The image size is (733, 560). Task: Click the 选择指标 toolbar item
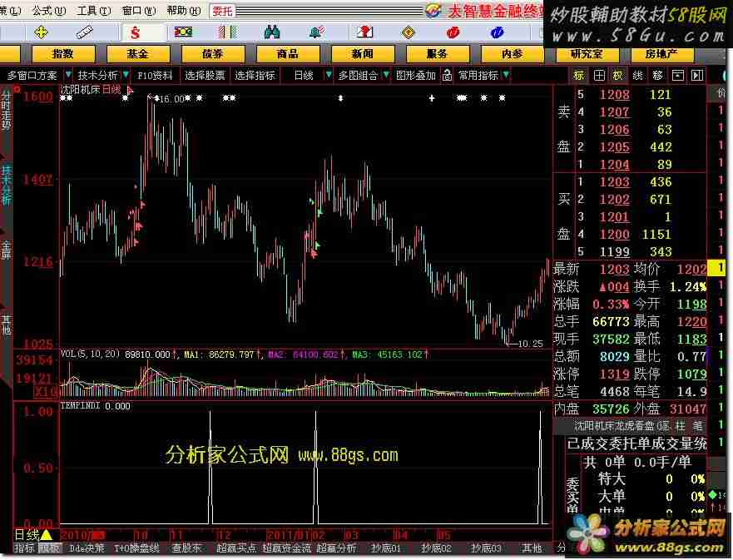click(255, 75)
